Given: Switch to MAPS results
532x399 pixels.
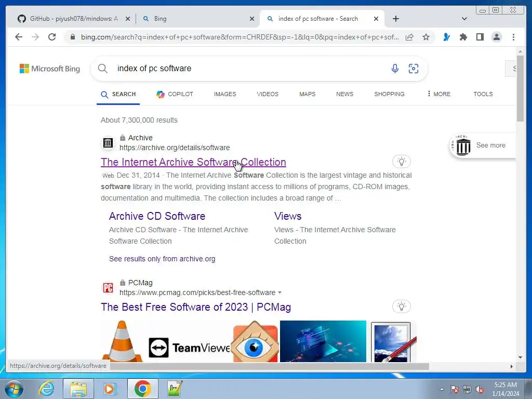Looking at the screenshot, I should [x=308, y=94].
